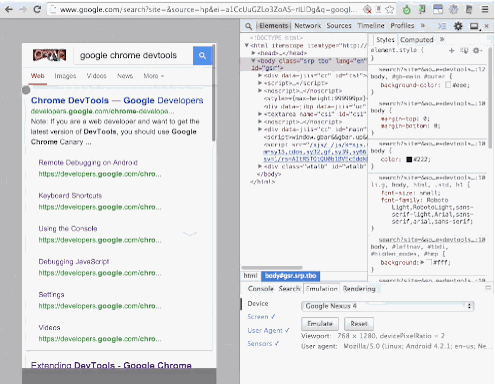
Task: Open the Styles pane gear menu
Action: click(x=477, y=50)
